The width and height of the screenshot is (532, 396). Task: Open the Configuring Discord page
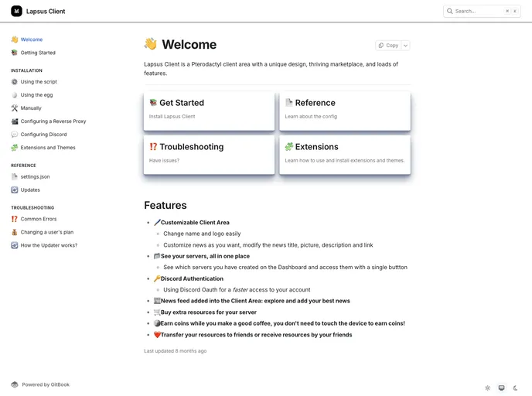point(44,135)
